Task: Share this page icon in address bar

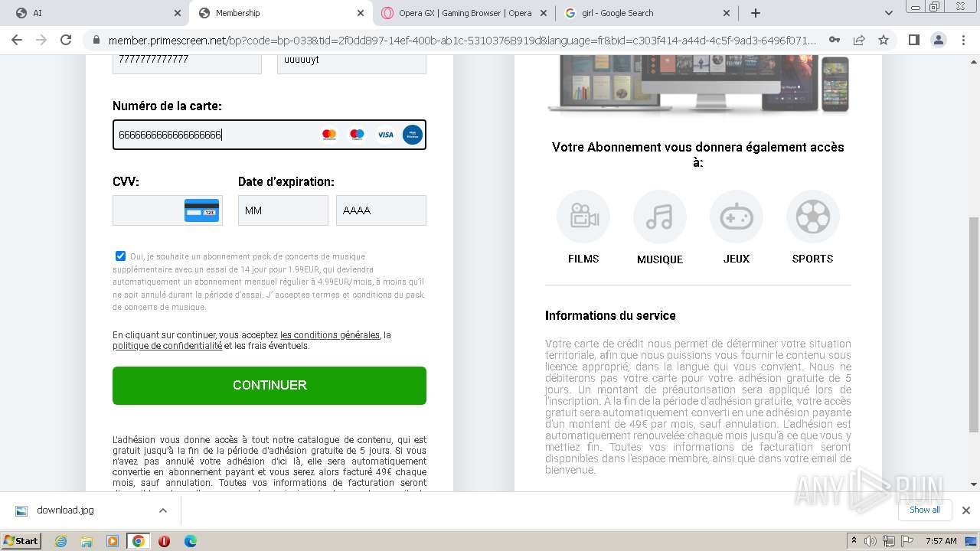Action: 859,40
